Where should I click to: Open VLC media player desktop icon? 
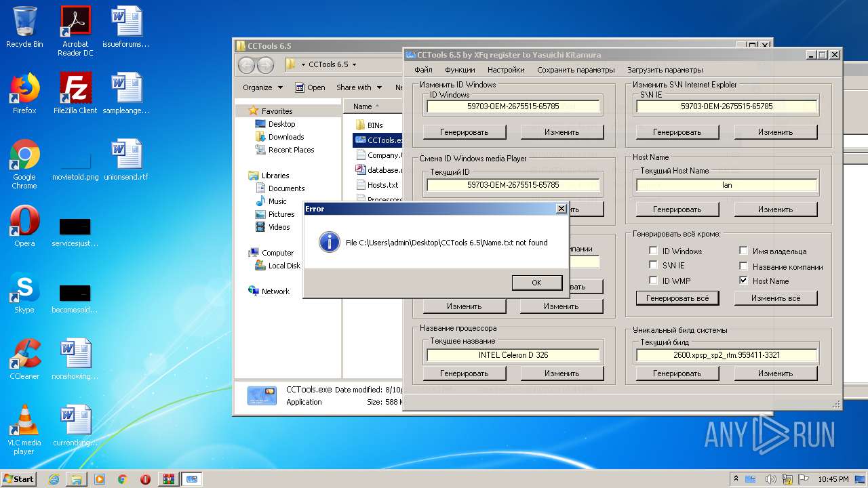pyautogui.click(x=24, y=430)
